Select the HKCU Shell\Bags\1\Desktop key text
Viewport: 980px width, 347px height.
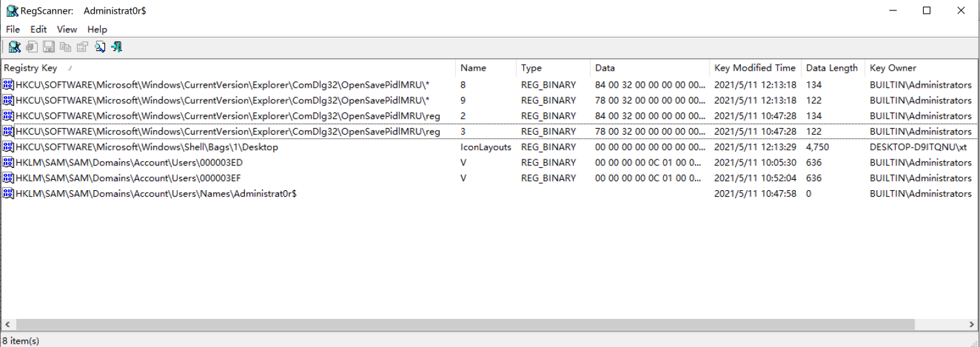147,147
